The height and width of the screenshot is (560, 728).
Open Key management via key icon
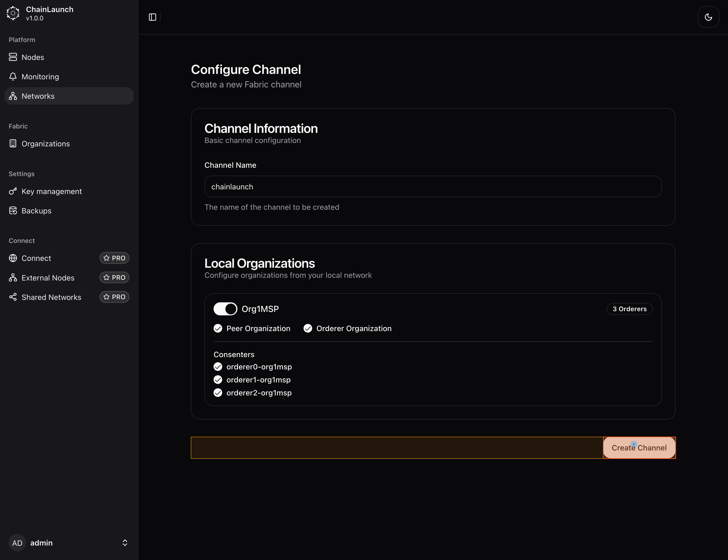pos(13,191)
